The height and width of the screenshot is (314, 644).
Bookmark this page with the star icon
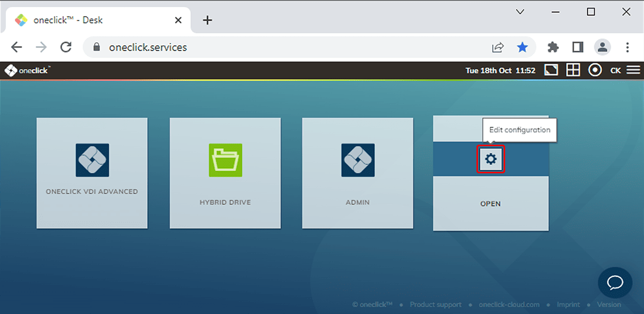(523, 47)
